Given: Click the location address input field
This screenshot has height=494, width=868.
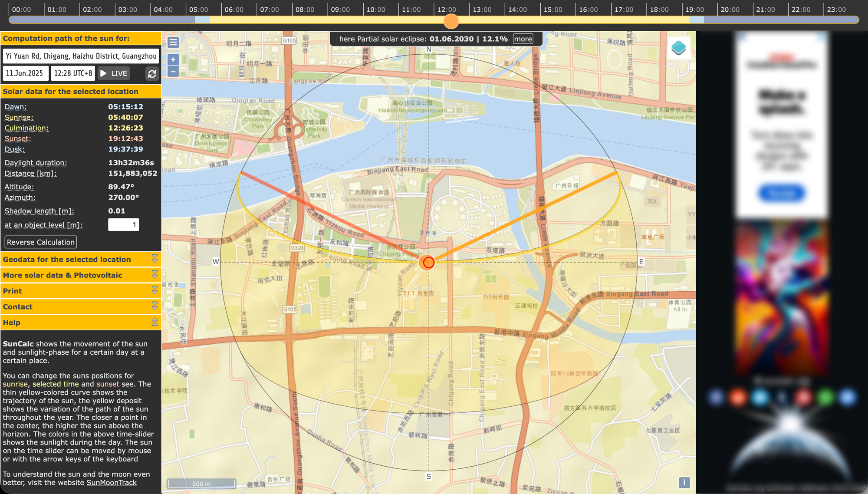Looking at the screenshot, I should coord(81,56).
